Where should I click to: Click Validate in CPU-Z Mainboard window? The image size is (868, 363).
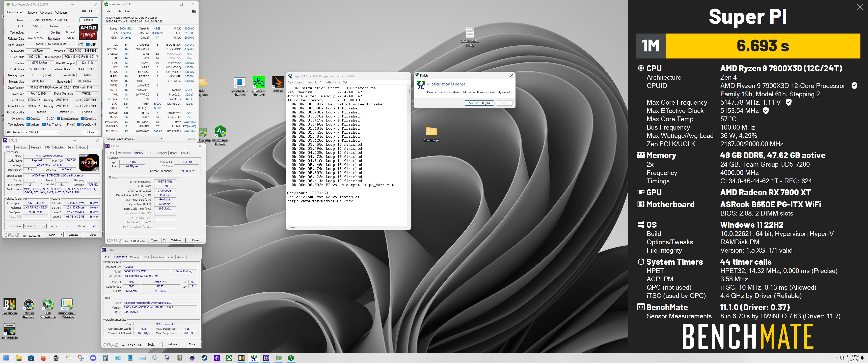[x=172, y=344]
